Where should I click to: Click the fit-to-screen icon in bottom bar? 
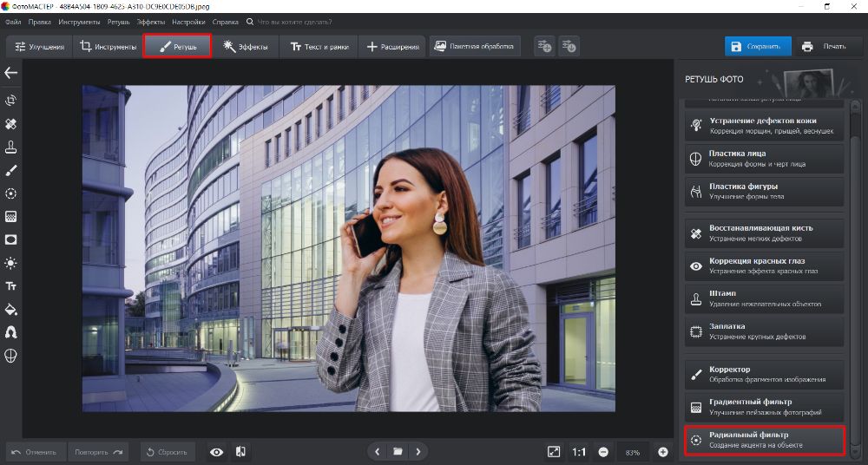tap(554, 451)
